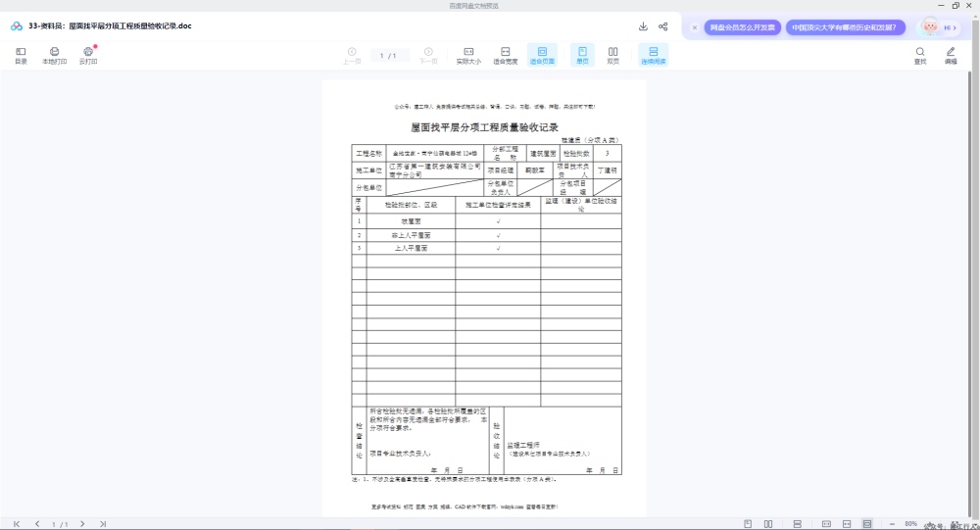Toggle 适合宽度 fit width mode

coord(506,55)
